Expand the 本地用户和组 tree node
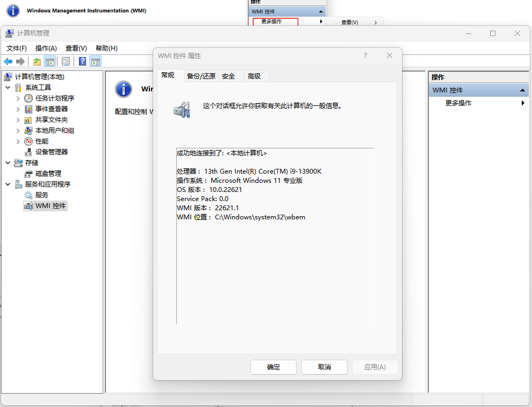This screenshot has width=532, height=407. coord(18,131)
